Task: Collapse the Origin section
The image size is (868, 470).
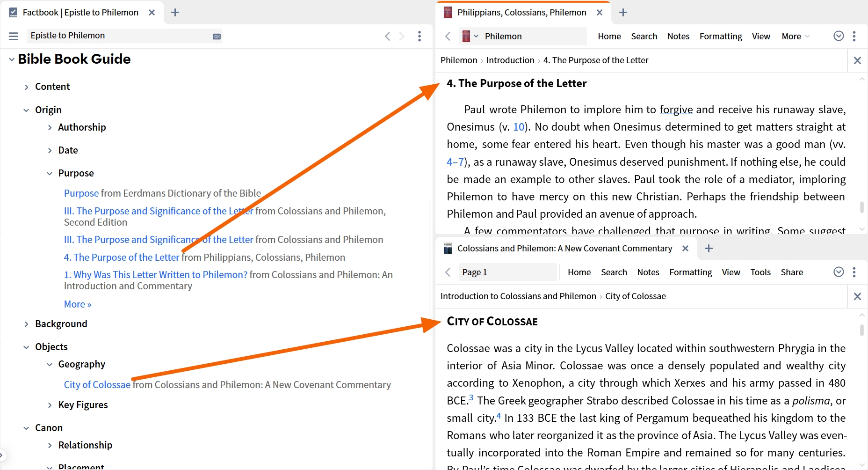Action: (x=26, y=110)
